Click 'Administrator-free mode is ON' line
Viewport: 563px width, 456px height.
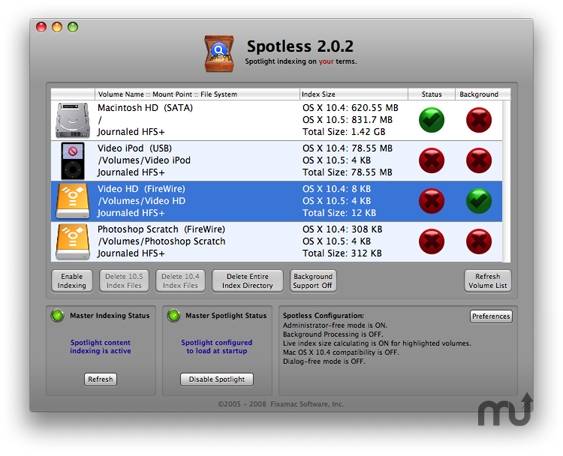point(335,325)
